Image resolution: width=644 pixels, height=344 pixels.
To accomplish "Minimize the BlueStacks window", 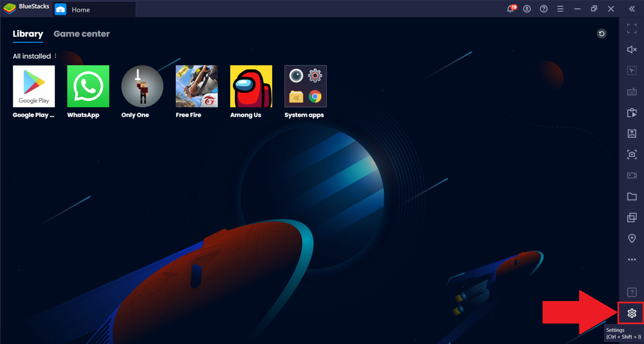I will tap(577, 9).
